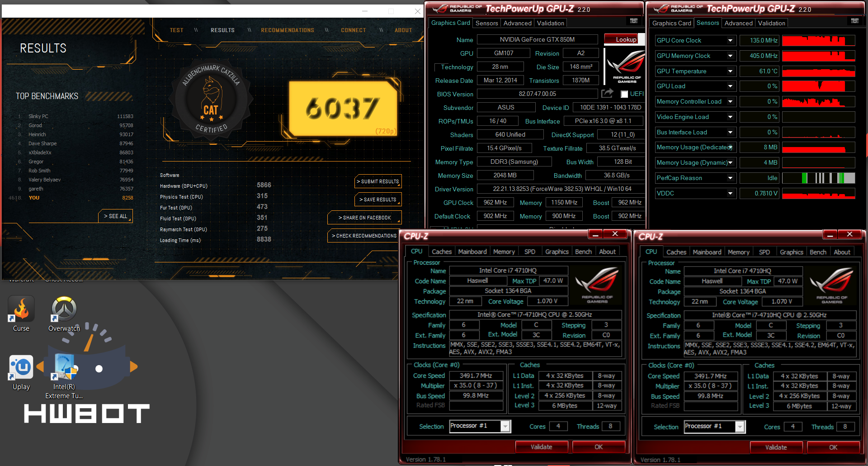The image size is (868, 466).
Task: Open Bench tab in right CPU-Z
Action: (817, 252)
